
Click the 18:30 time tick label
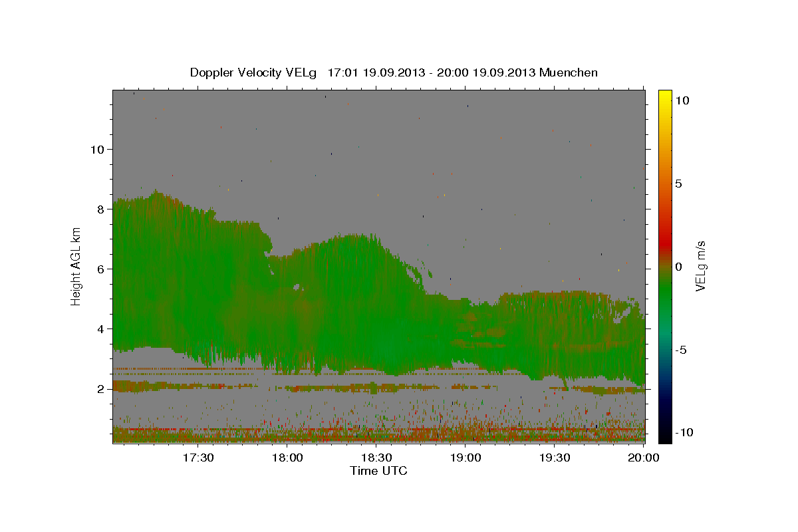pyautogui.click(x=376, y=458)
